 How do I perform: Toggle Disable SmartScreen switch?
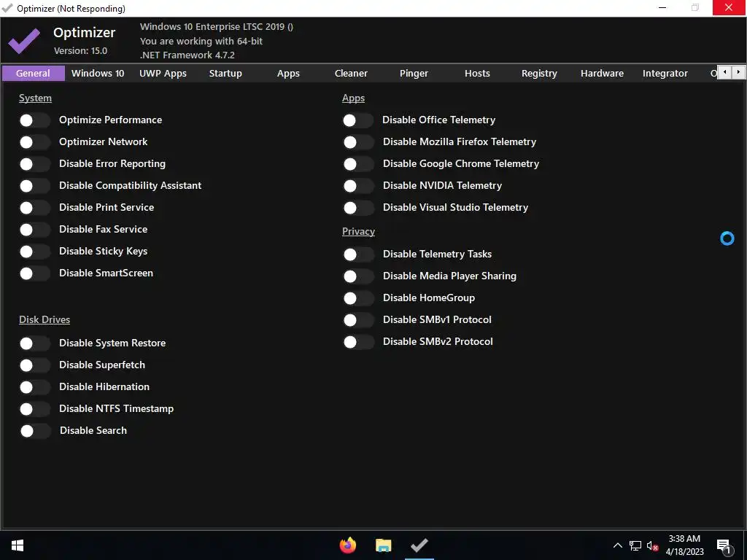point(34,273)
